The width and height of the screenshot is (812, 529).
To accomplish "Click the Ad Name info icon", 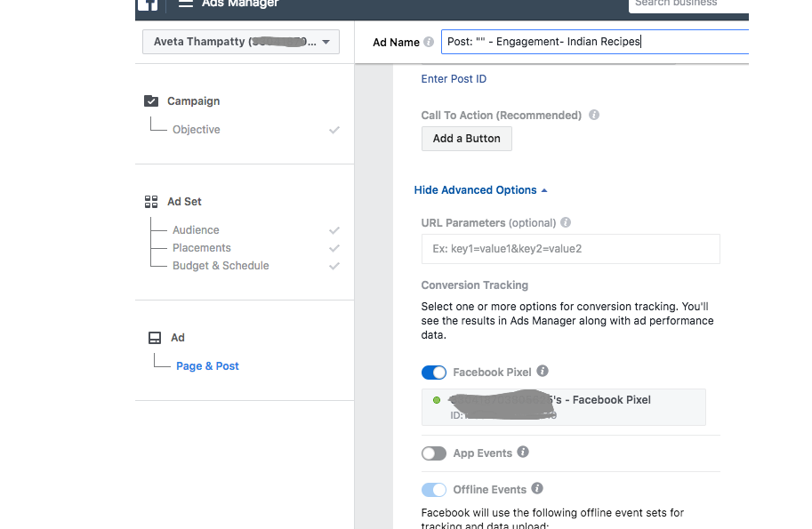I will [429, 42].
